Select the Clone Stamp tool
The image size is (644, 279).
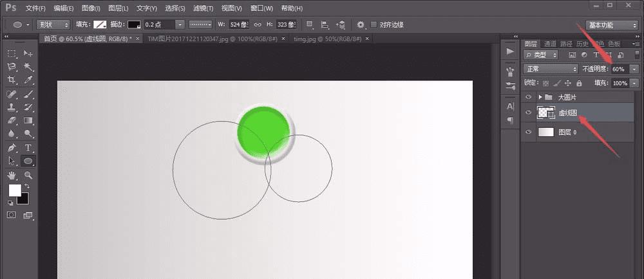(x=12, y=107)
